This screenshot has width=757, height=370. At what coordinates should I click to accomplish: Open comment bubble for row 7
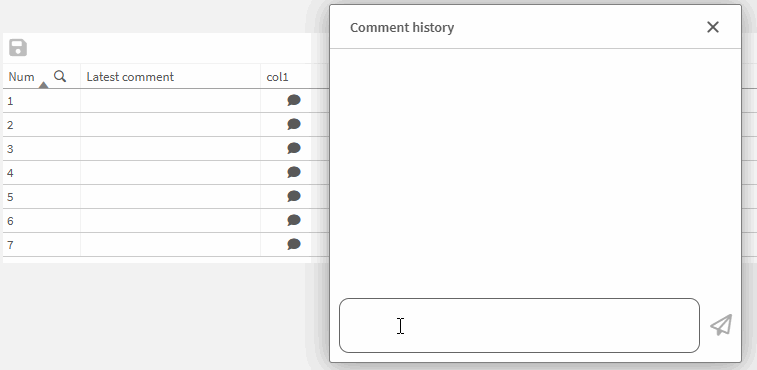tap(294, 244)
